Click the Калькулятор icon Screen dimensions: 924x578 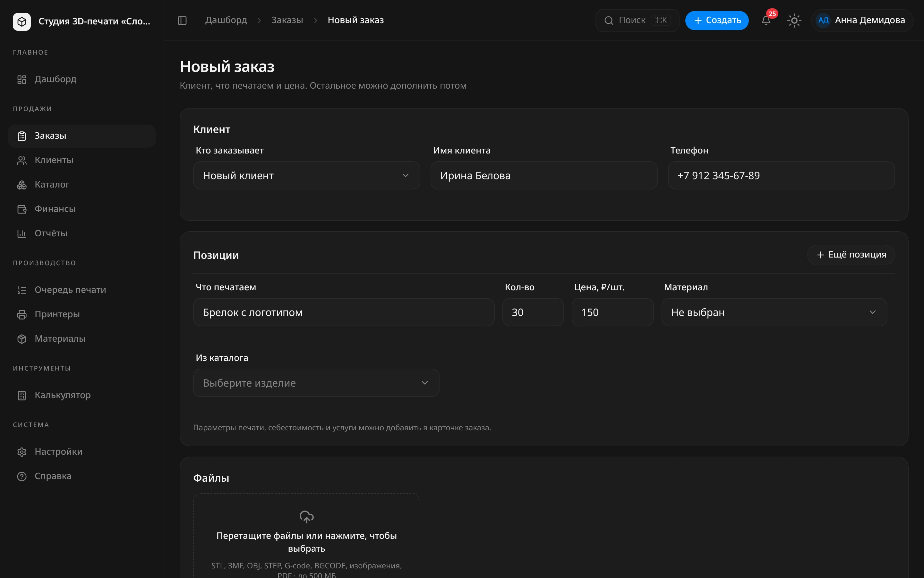22,395
